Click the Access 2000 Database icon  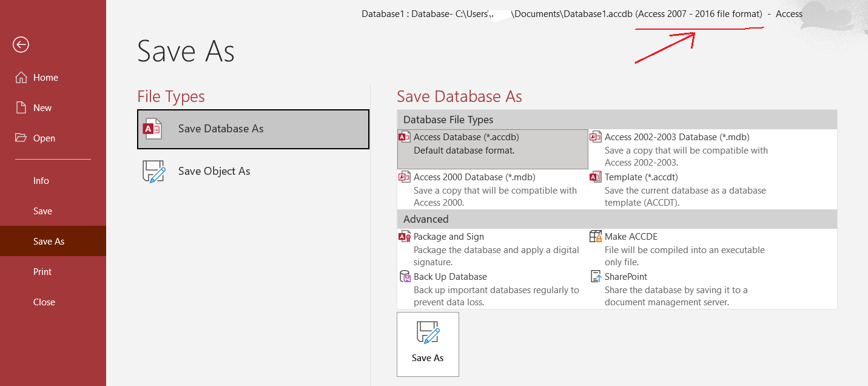[x=405, y=177]
